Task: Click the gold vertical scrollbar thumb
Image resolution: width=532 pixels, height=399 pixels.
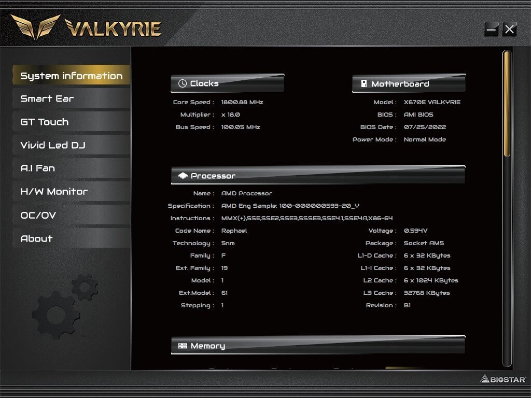Action: click(x=507, y=103)
